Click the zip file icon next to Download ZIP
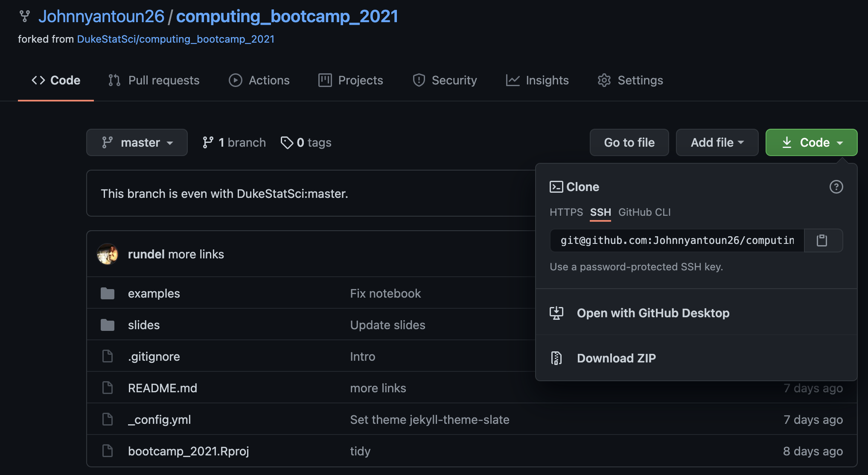The image size is (868, 475). pos(556,358)
